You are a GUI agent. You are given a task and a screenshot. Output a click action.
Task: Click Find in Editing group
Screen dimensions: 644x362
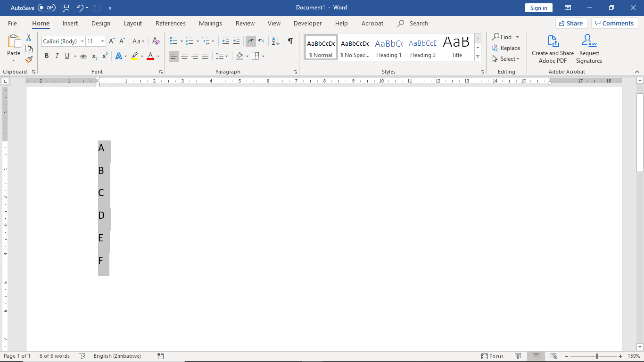(502, 37)
